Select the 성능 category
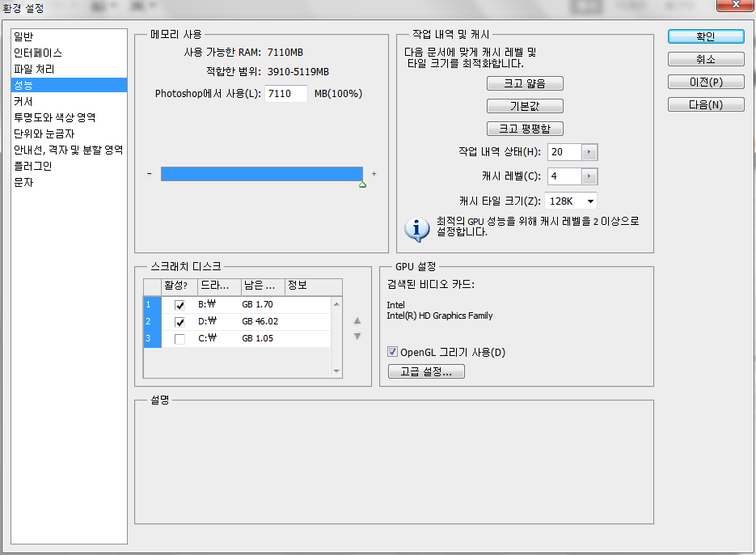Screen dimensions: 756x555 69,85
